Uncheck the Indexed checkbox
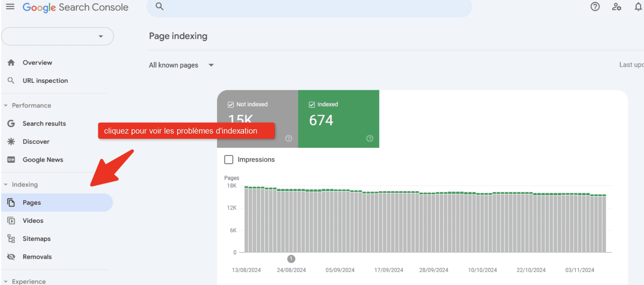The height and width of the screenshot is (285, 644). point(312,105)
